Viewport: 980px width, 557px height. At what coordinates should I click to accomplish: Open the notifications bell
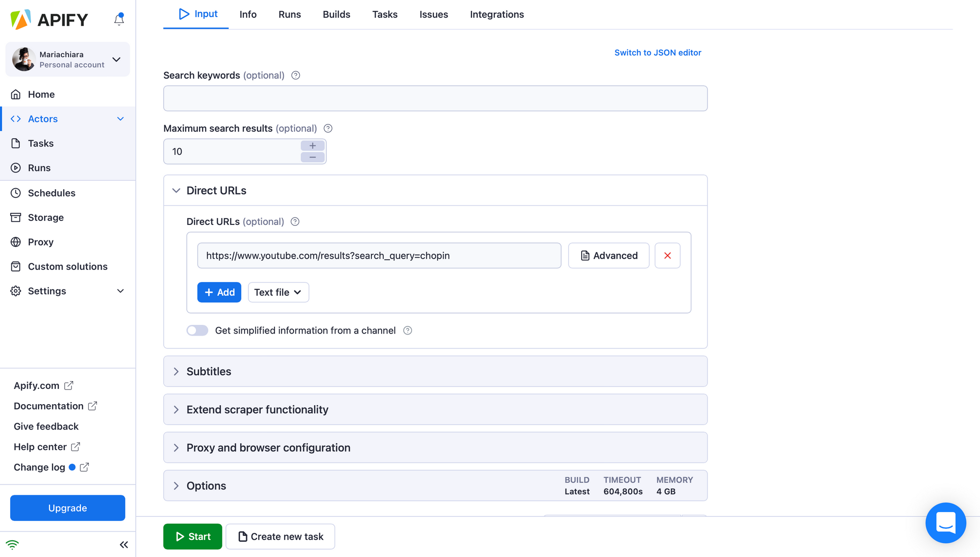click(x=119, y=19)
